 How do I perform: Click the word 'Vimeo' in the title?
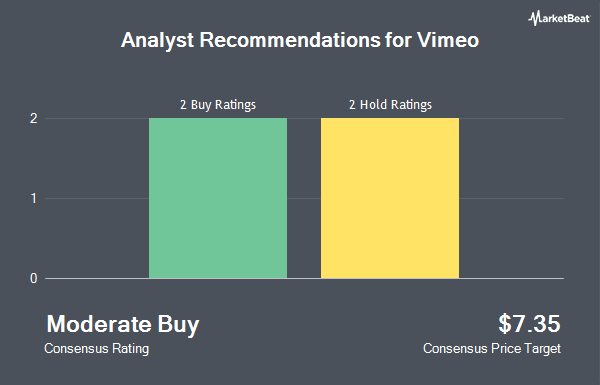pyautogui.click(x=448, y=40)
